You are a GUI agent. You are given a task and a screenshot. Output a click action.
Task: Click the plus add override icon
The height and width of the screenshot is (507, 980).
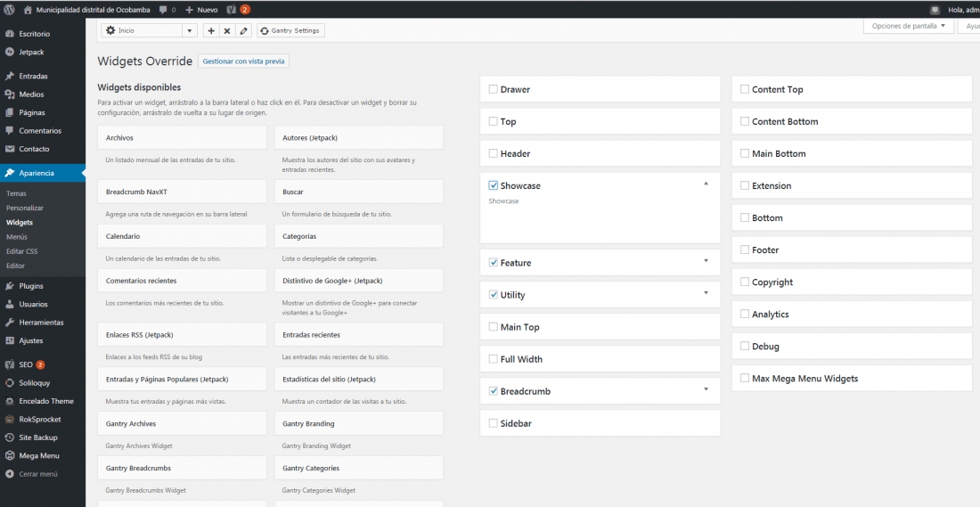click(x=211, y=30)
